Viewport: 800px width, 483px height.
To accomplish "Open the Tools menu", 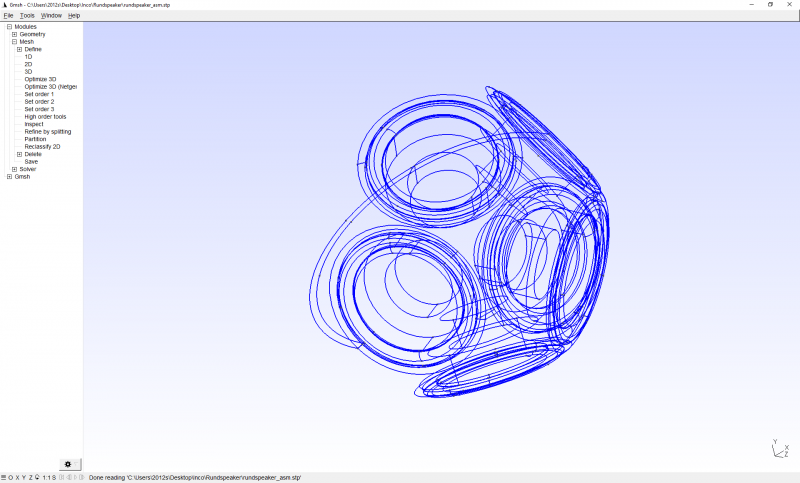I will pos(27,16).
